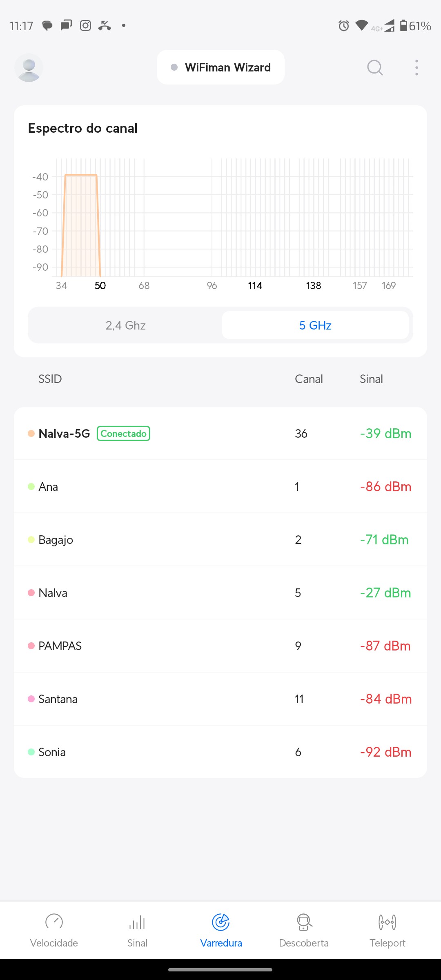This screenshot has width=441, height=980.
Task: Select the Bagajo network entry
Action: pyautogui.click(x=220, y=540)
